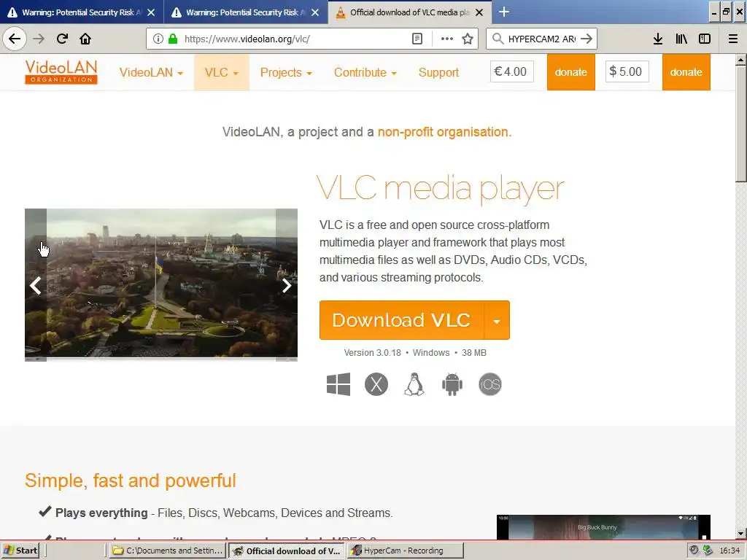Click the 'VLC media player' heading

tap(440, 189)
